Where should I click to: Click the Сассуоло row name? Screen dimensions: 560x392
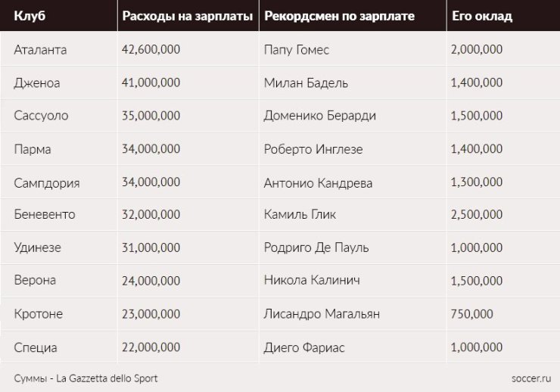(41, 116)
